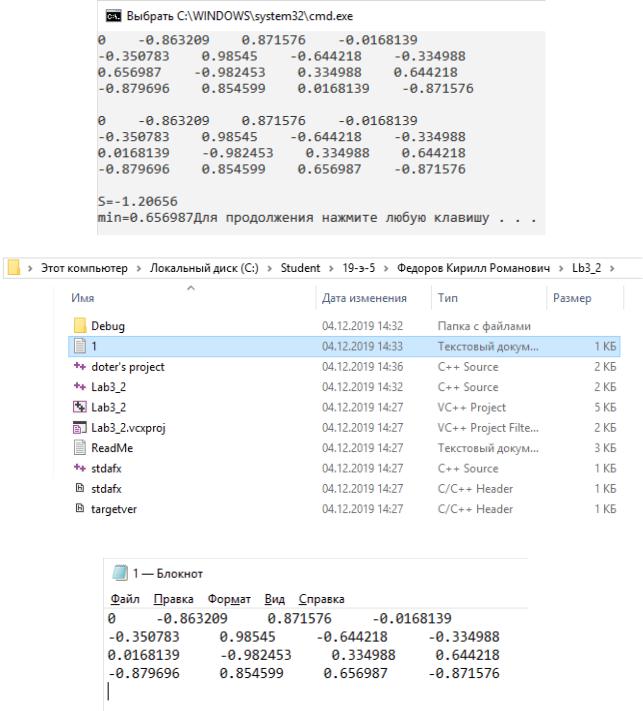
Task: Click the targetver header file icon
Action: 79,508
